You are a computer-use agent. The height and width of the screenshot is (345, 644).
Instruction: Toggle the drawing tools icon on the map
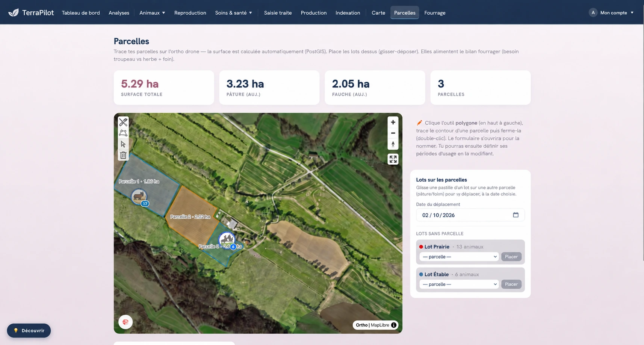pos(123,122)
